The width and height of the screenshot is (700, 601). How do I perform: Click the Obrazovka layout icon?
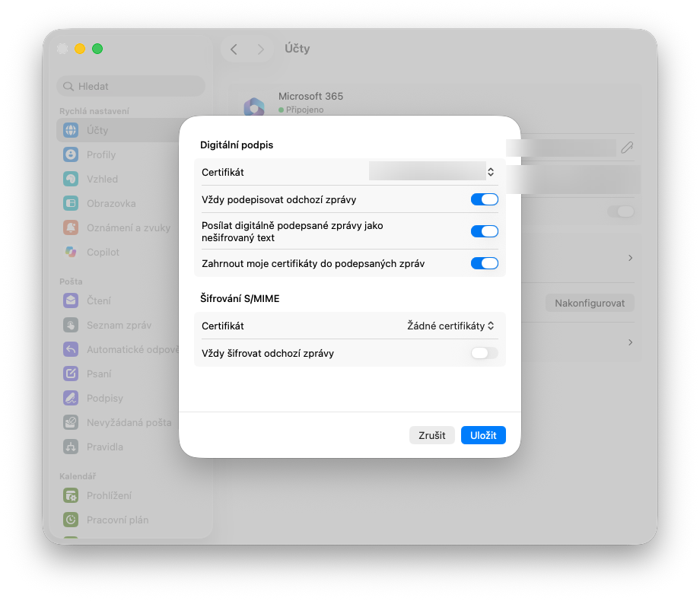point(71,203)
